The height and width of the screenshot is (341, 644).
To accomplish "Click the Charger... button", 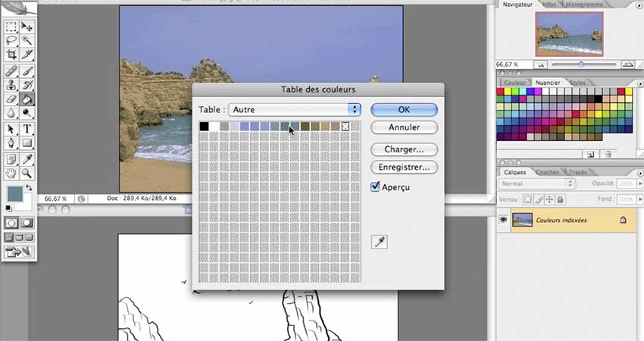I will 405,149.
